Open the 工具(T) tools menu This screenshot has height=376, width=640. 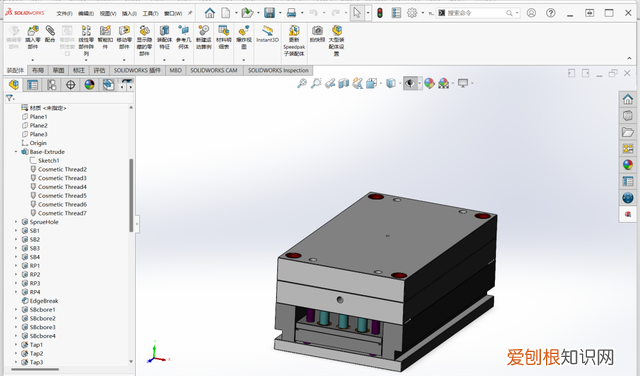coord(150,13)
